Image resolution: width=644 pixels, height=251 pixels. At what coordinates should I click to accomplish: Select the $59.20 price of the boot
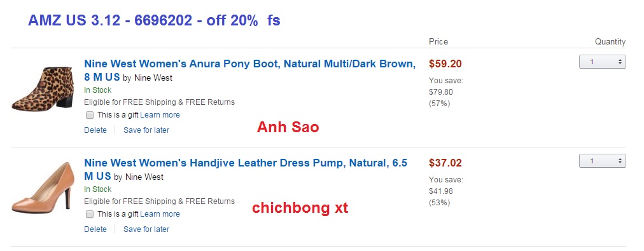click(445, 64)
